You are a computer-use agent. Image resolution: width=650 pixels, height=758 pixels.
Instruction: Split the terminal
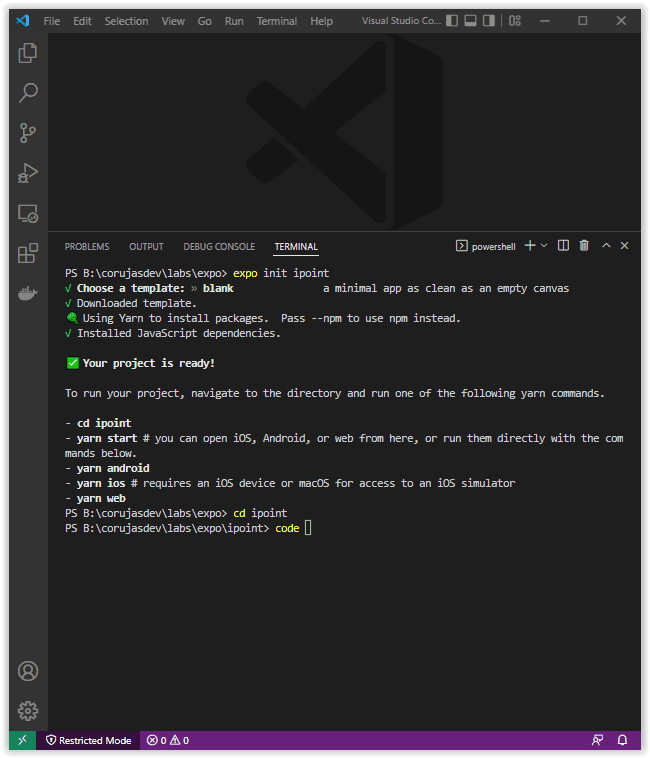coord(563,246)
